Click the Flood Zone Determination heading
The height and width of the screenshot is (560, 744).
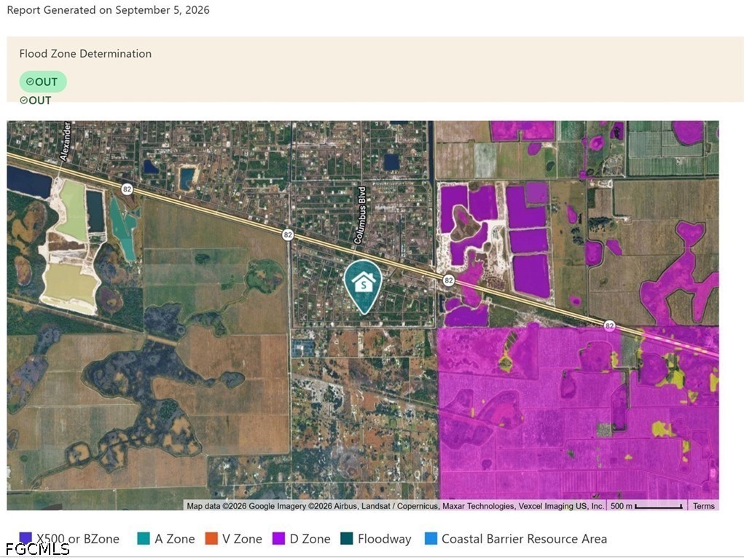(85, 54)
